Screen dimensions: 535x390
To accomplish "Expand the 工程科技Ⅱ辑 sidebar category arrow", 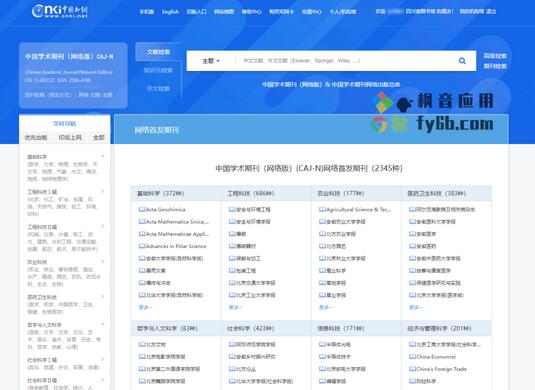I will coord(102,227).
